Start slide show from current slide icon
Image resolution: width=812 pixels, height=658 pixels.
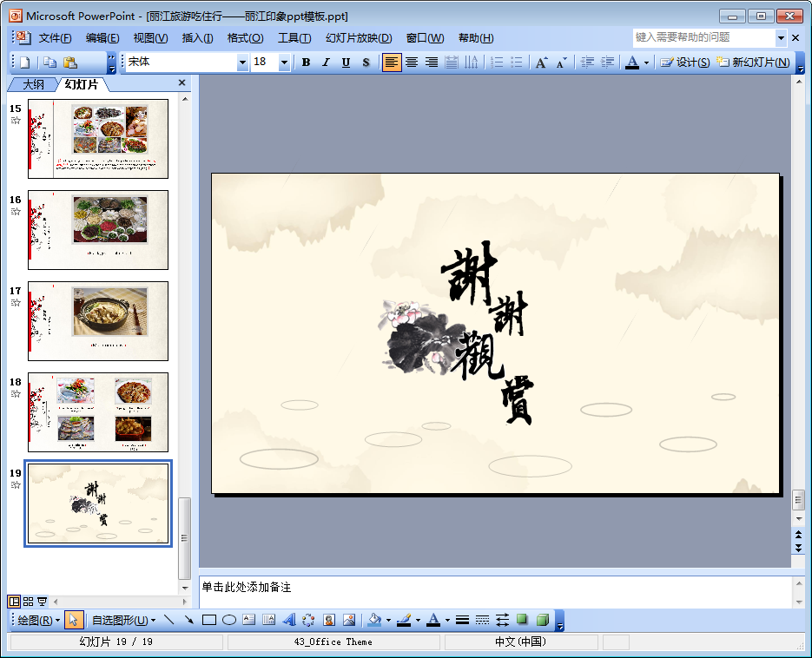42,602
